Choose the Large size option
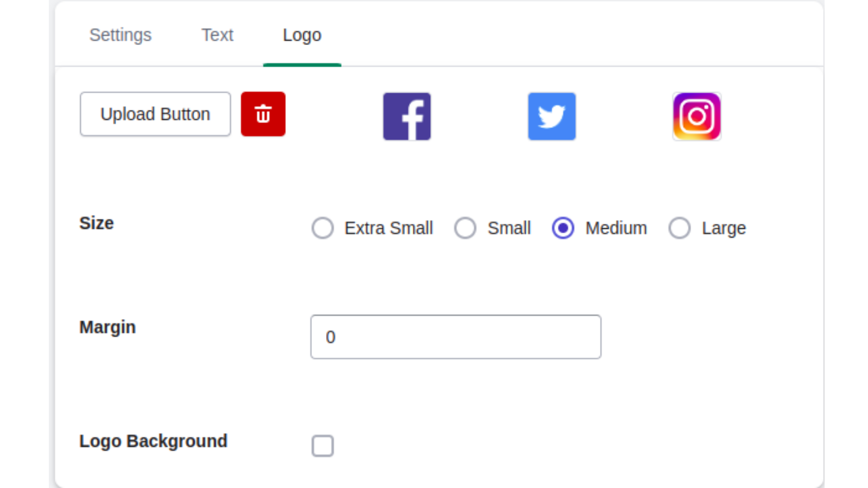 pos(680,228)
